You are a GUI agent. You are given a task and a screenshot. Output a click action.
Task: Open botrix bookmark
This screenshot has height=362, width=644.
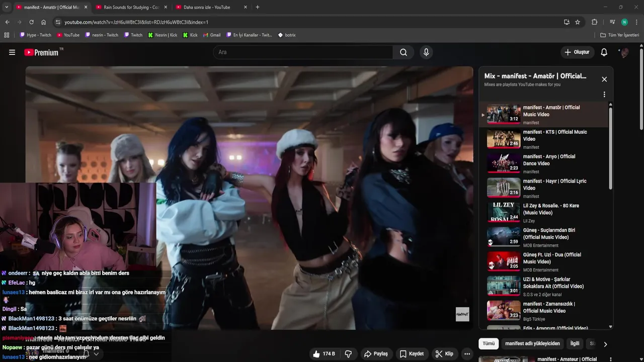(x=287, y=35)
